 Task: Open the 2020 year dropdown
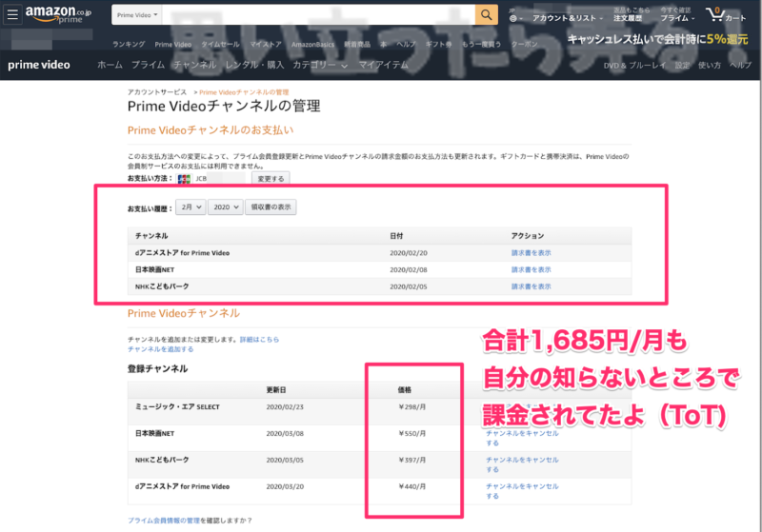pos(226,207)
